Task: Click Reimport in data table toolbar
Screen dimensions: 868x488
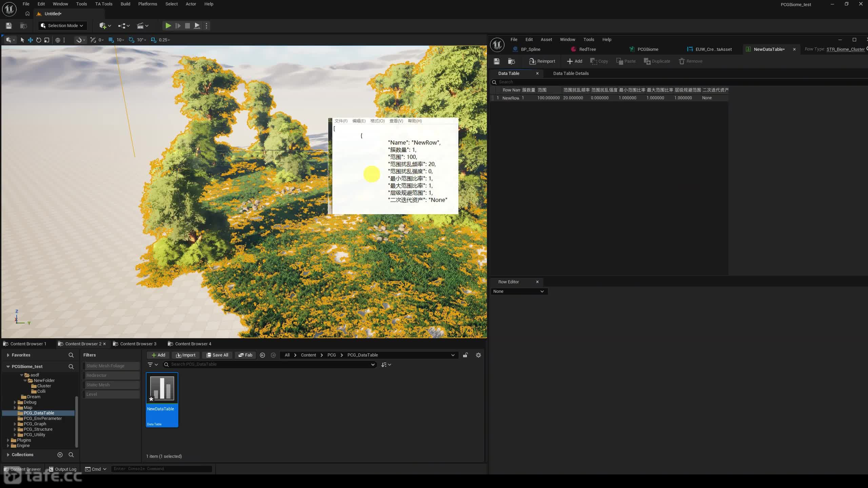Action: tap(542, 61)
